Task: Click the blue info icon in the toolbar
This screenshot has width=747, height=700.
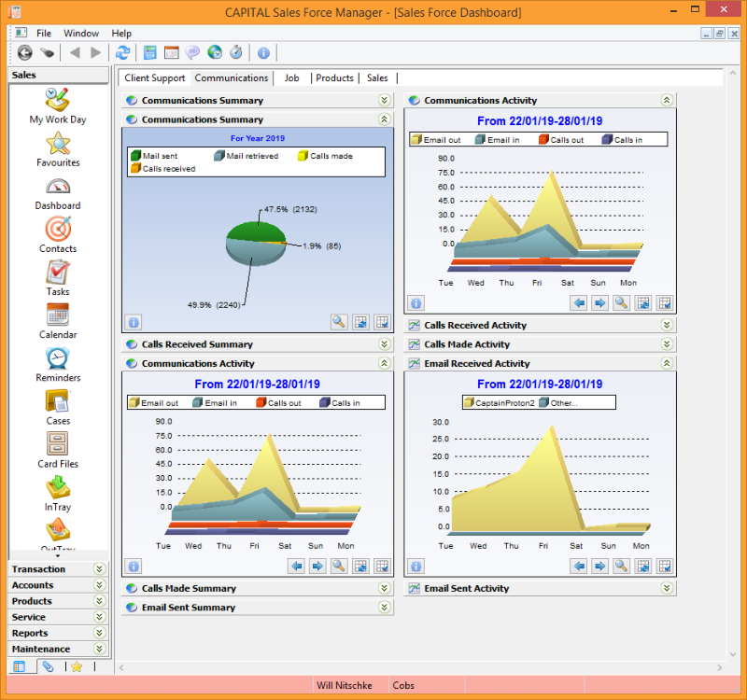Action: pyautogui.click(x=263, y=53)
